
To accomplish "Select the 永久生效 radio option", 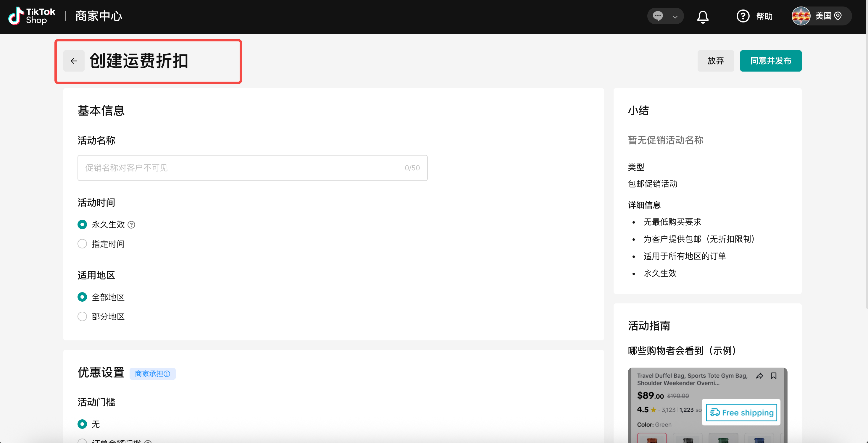I will [82, 224].
